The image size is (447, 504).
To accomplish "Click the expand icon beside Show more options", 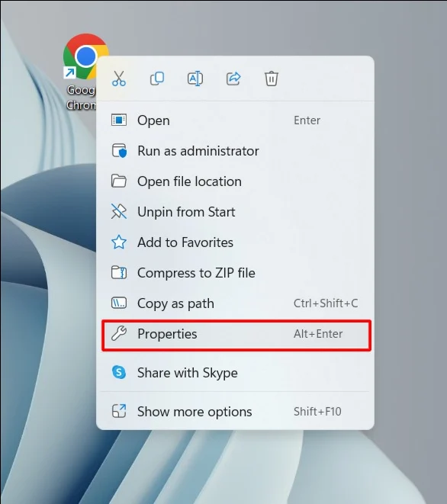I will pyautogui.click(x=119, y=411).
